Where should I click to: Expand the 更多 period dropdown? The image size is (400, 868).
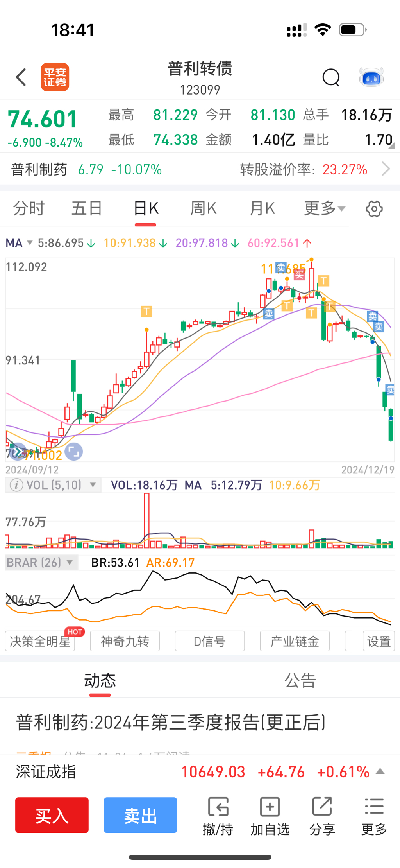click(x=325, y=208)
